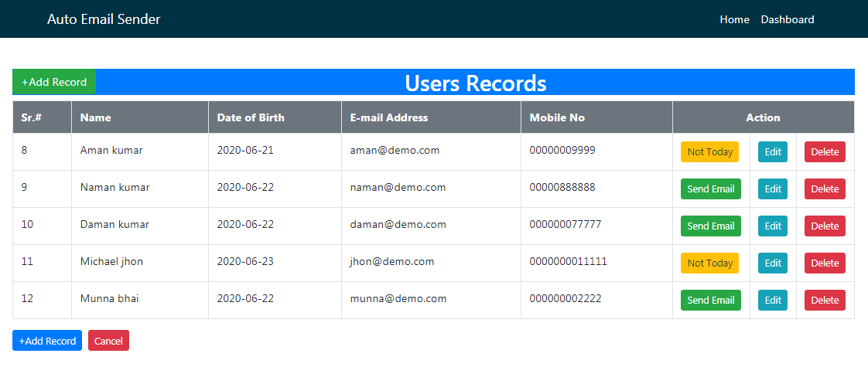Image resolution: width=868 pixels, height=367 pixels.
Task: Edit Michael jhon's record
Action: coord(772,263)
